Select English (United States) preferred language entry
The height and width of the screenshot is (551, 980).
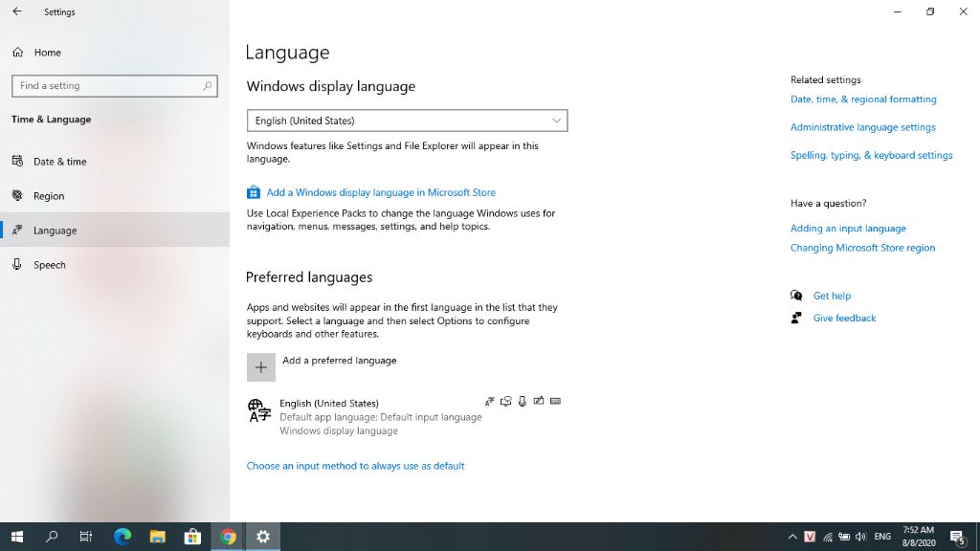pos(407,416)
